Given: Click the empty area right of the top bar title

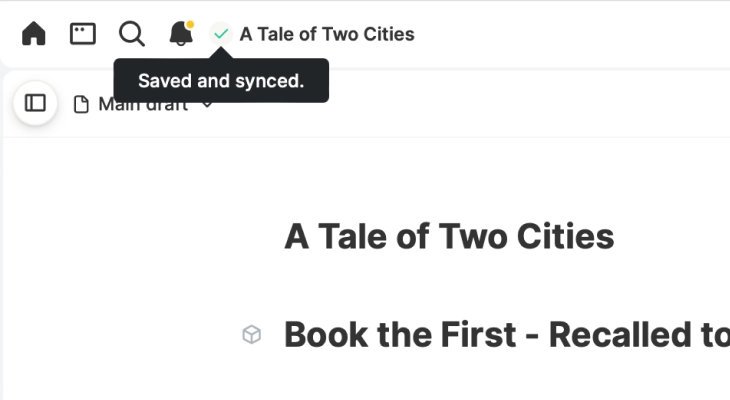Looking at the screenshot, I should pyautogui.click(x=573, y=34).
